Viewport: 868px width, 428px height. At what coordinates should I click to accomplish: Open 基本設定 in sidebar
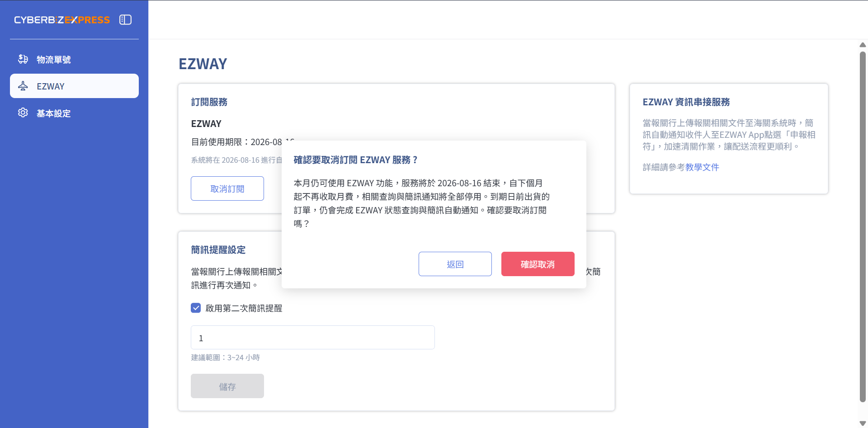coord(74,113)
